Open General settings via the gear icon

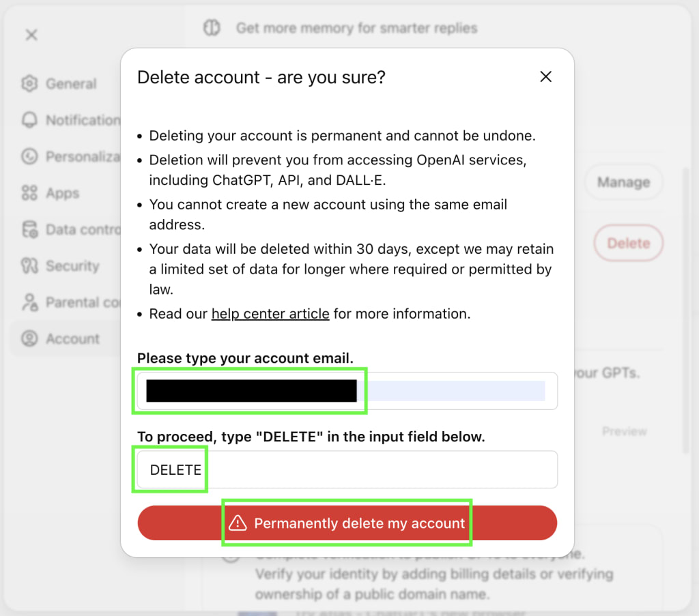click(x=30, y=83)
